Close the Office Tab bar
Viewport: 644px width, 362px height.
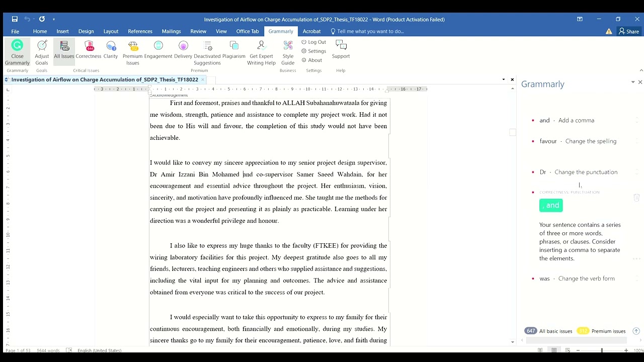tap(512, 79)
